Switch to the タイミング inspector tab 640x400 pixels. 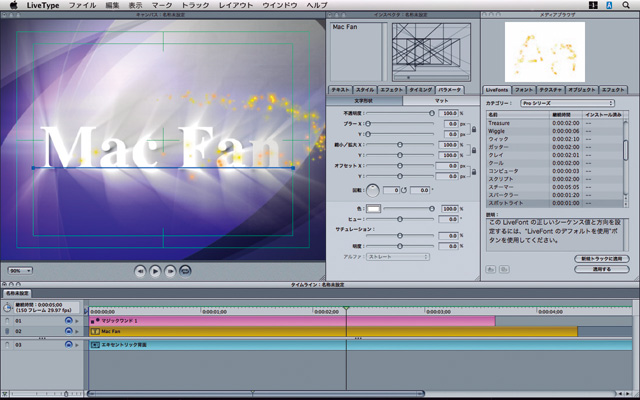click(x=420, y=90)
